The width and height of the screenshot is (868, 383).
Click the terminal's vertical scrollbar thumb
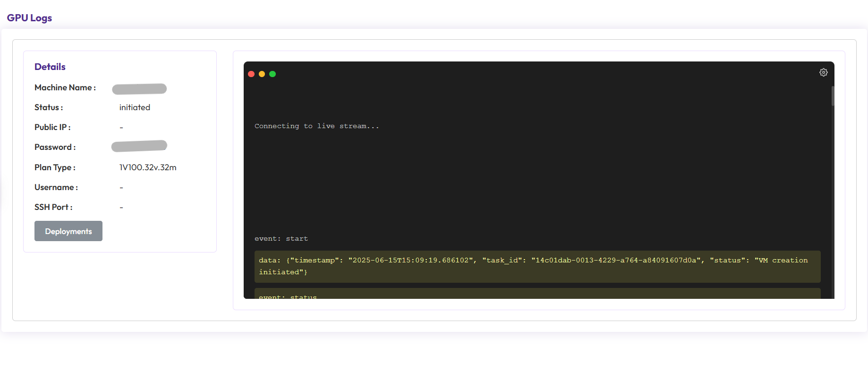pos(833,96)
